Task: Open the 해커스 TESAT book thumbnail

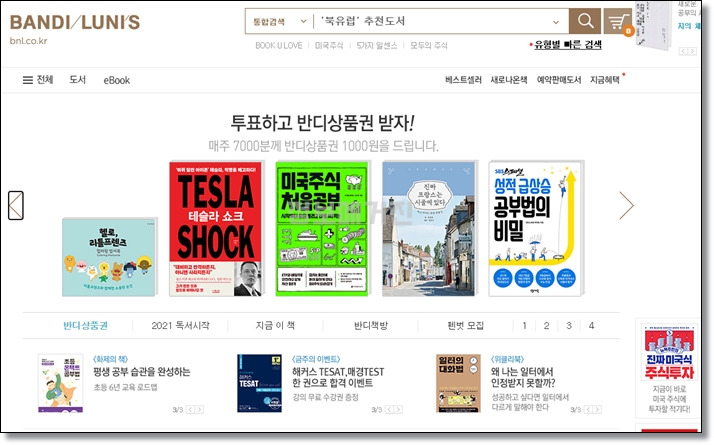Action: coord(259,383)
